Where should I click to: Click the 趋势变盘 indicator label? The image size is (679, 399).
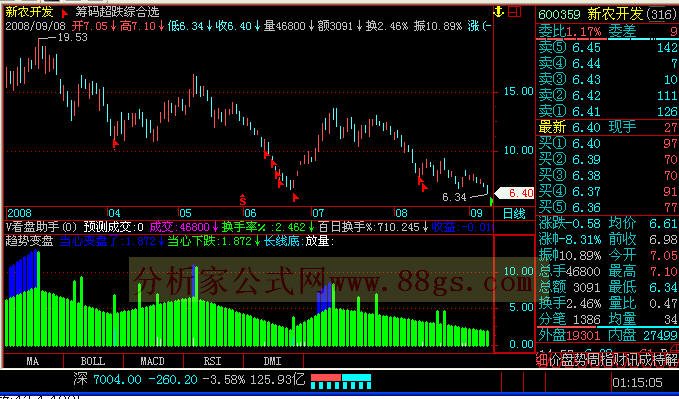(x=29, y=241)
